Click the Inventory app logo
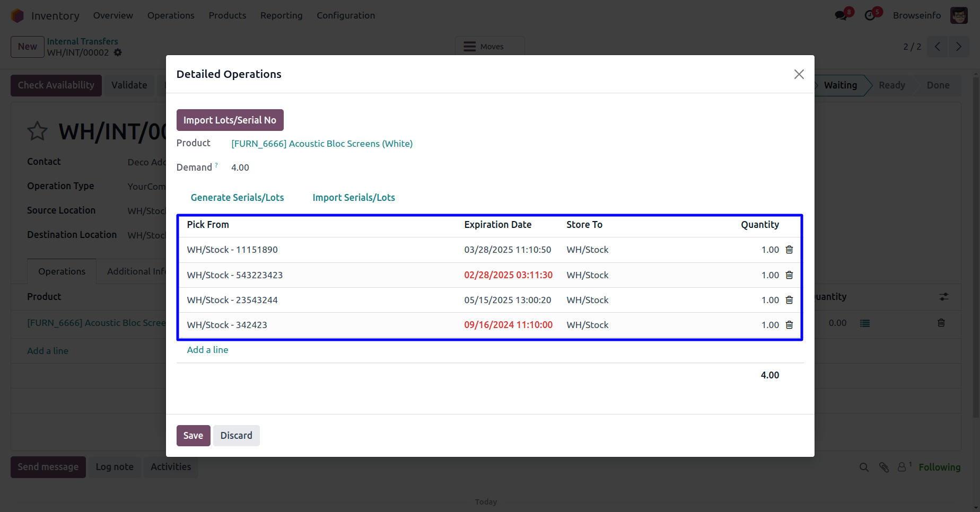 coord(17,16)
